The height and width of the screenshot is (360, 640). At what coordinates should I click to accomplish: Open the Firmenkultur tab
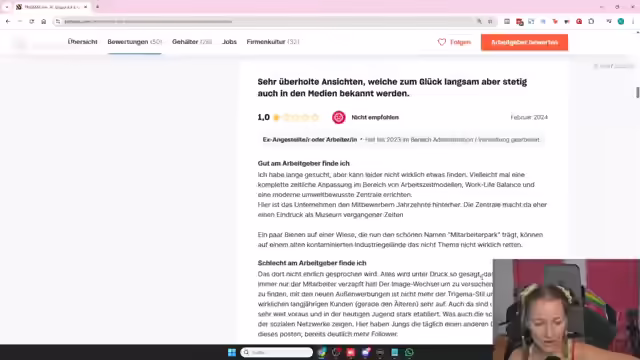pos(273,42)
